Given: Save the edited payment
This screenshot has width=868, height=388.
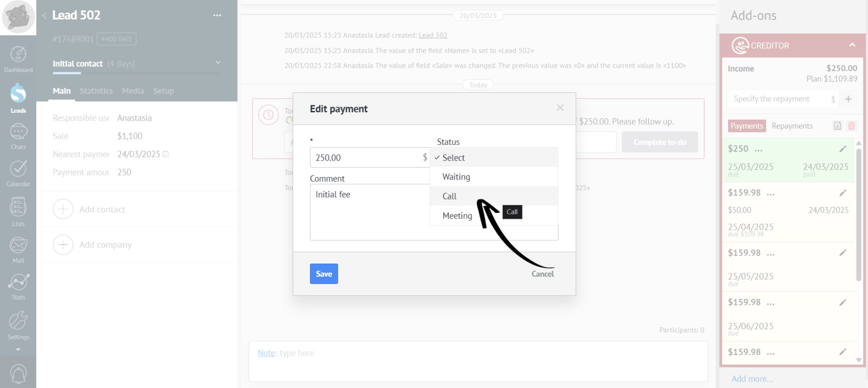Looking at the screenshot, I should [324, 274].
